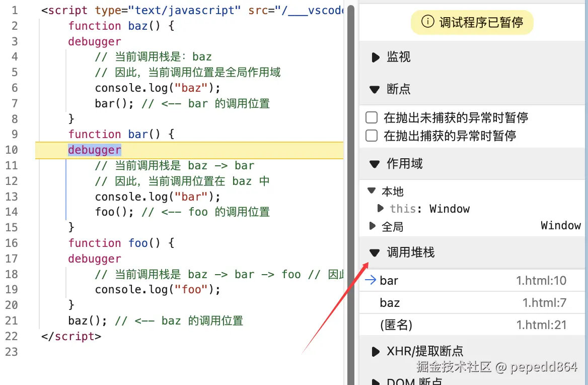Click console.log("foo") on line 19
Image resolution: width=588 pixels, height=385 pixels.
click(158, 289)
